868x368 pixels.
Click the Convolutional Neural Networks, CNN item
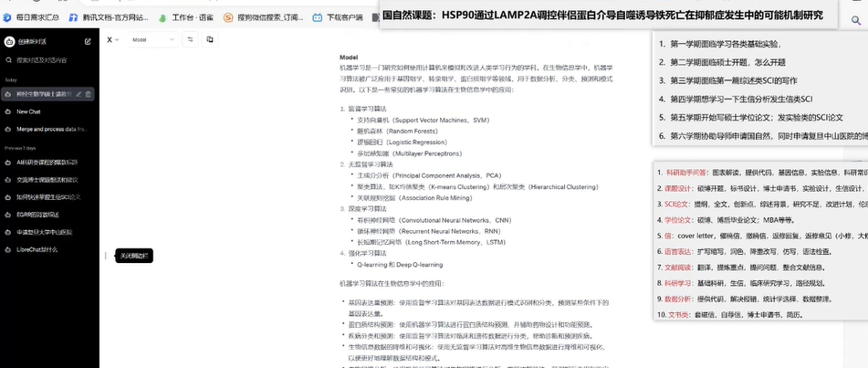(434, 220)
